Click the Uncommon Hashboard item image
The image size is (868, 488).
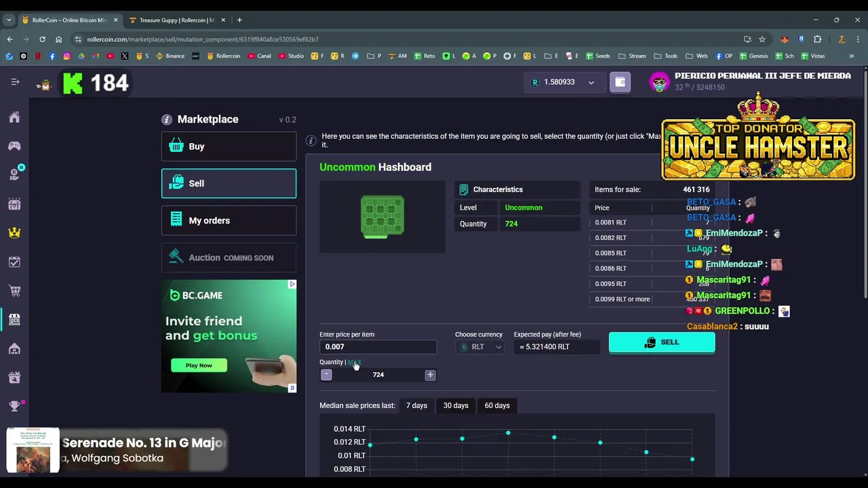[x=382, y=217]
